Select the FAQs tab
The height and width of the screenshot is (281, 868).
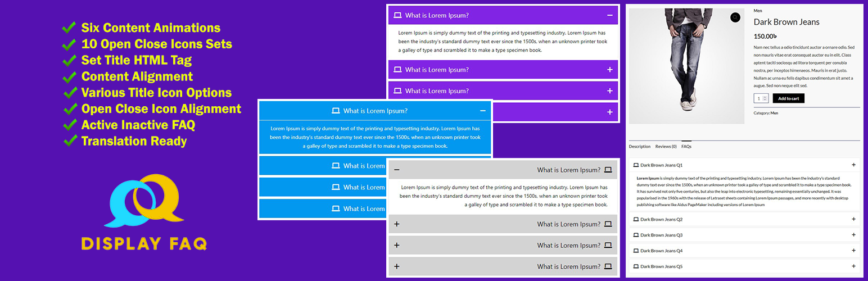pyautogui.click(x=686, y=147)
